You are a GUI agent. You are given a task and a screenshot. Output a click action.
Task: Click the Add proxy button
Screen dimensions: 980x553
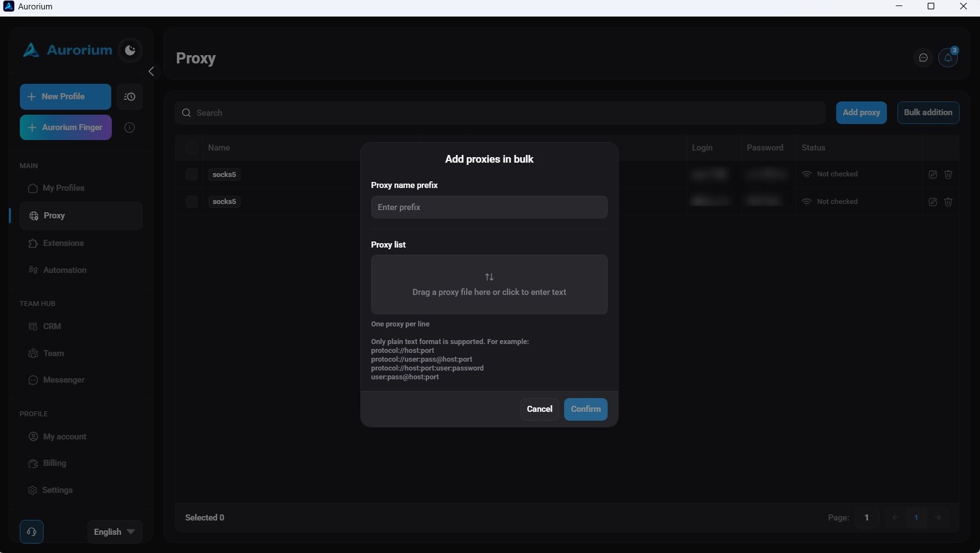pyautogui.click(x=862, y=113)
